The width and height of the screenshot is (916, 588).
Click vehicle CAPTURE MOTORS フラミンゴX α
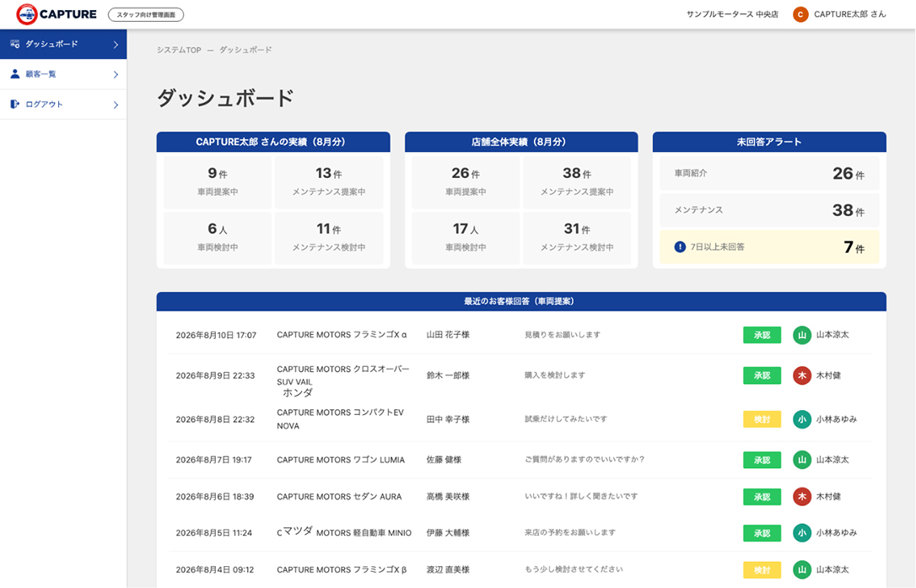[x=342, y=335]
